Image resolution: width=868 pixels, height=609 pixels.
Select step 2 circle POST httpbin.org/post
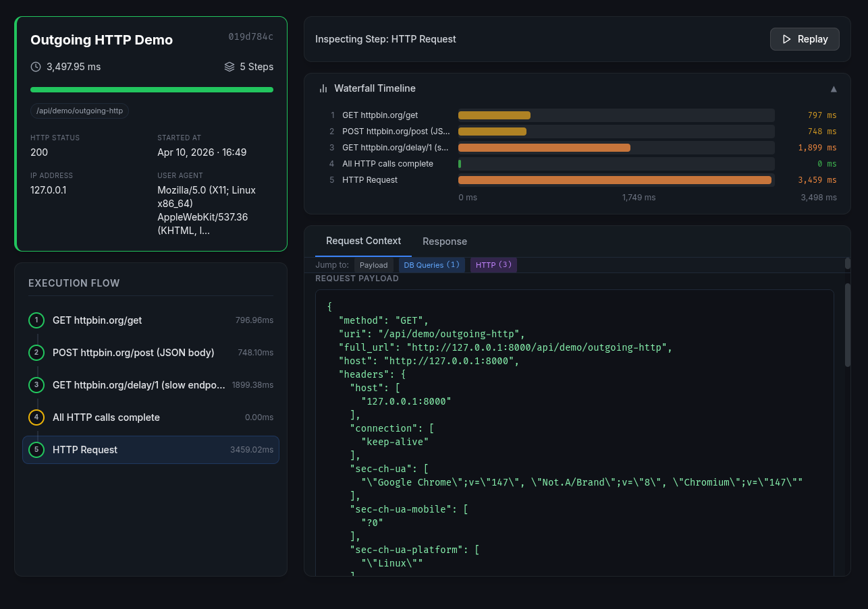[x=36, y=353]
